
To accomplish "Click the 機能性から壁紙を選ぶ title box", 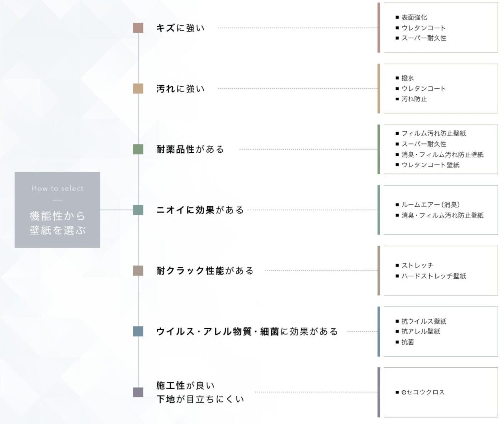I will click(58, 210).
